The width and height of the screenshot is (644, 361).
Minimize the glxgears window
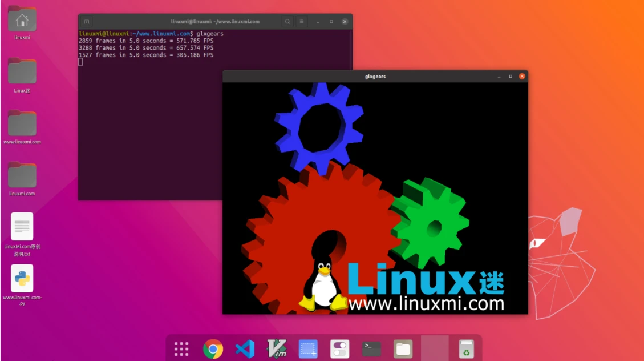click(x=499, y=77)
